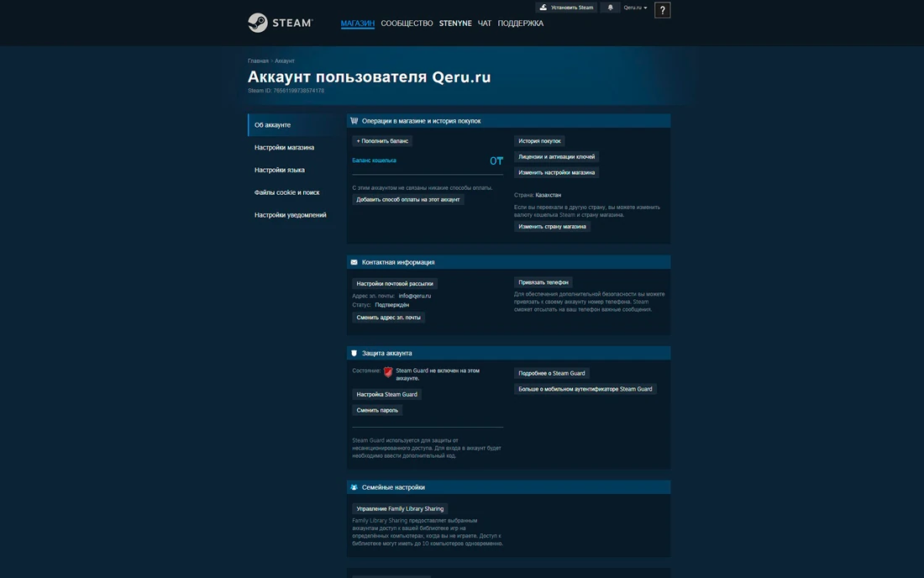Open the notifications bell
The image size is (924, 578).
pos(610,8)
